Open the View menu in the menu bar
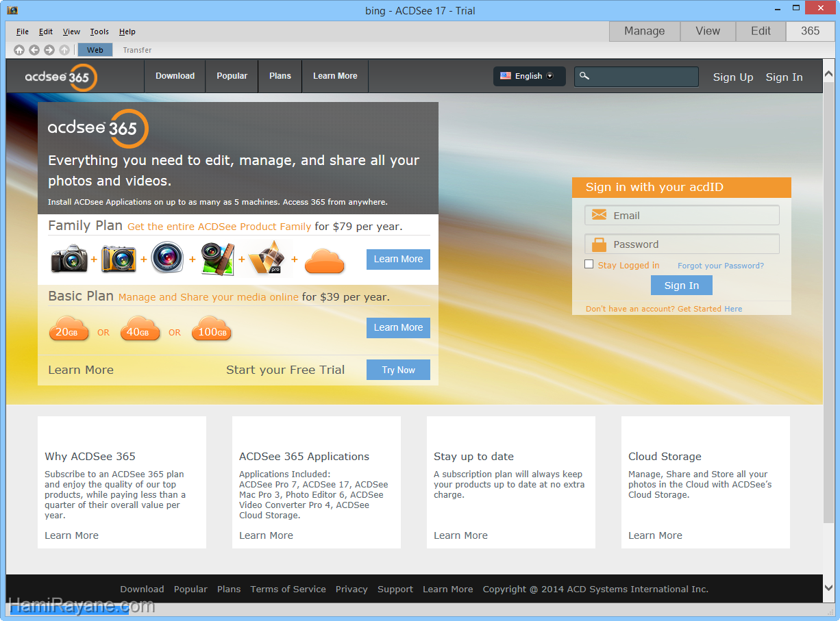 71,31
